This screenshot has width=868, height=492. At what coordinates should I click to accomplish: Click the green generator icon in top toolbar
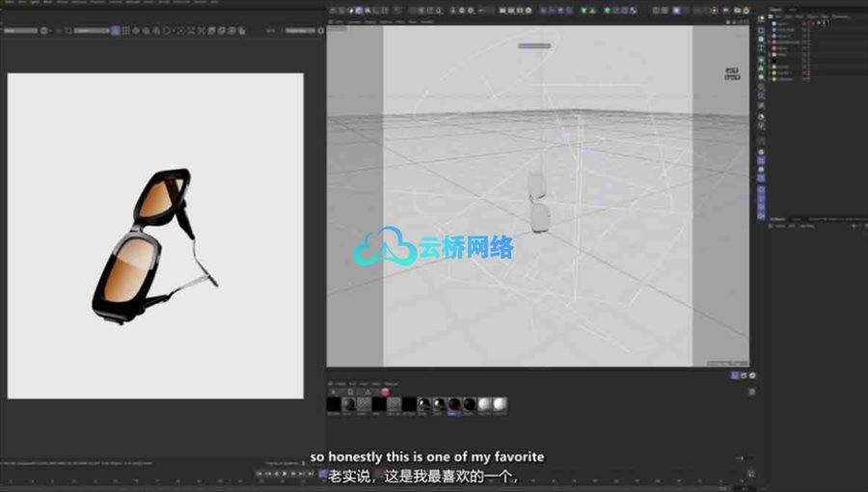click(607, 11)
